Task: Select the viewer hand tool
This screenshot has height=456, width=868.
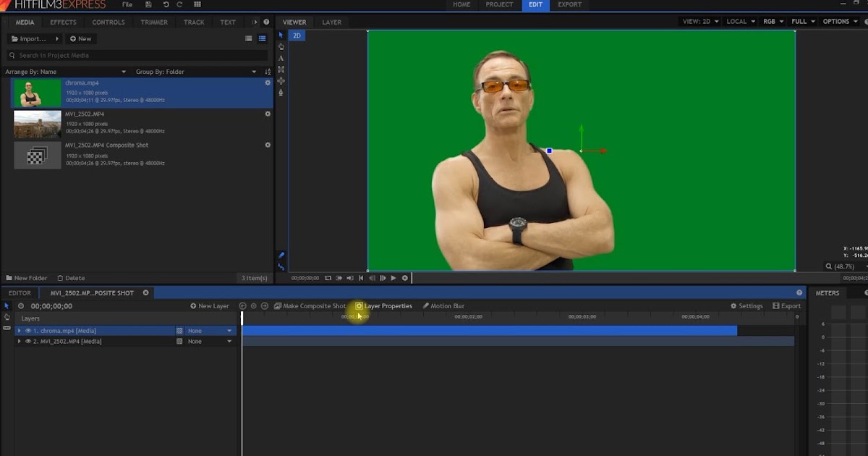Action: (x=281, y=47)
